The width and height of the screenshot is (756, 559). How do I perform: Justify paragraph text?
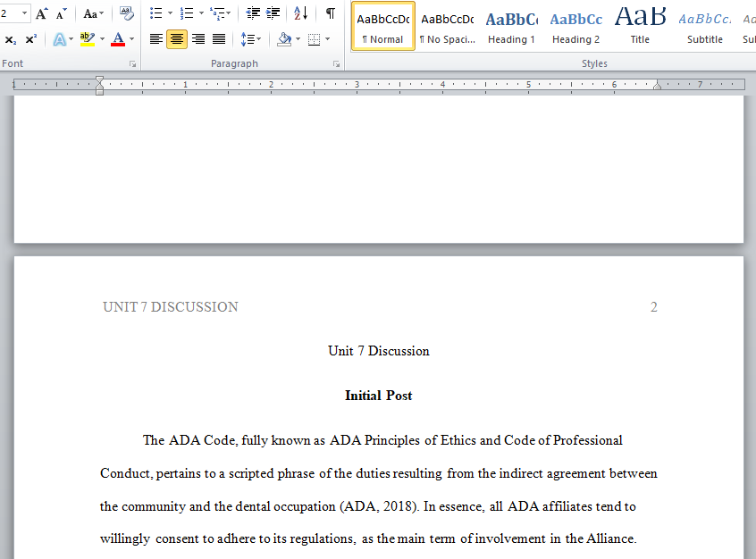(219, 39)
